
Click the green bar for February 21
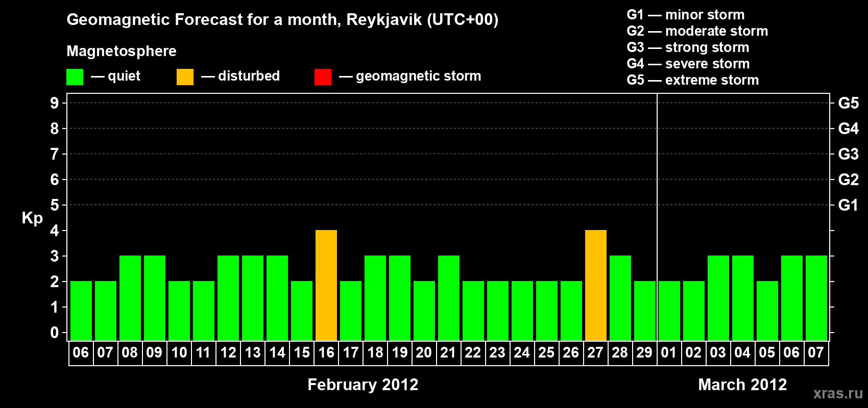(449, 298)
